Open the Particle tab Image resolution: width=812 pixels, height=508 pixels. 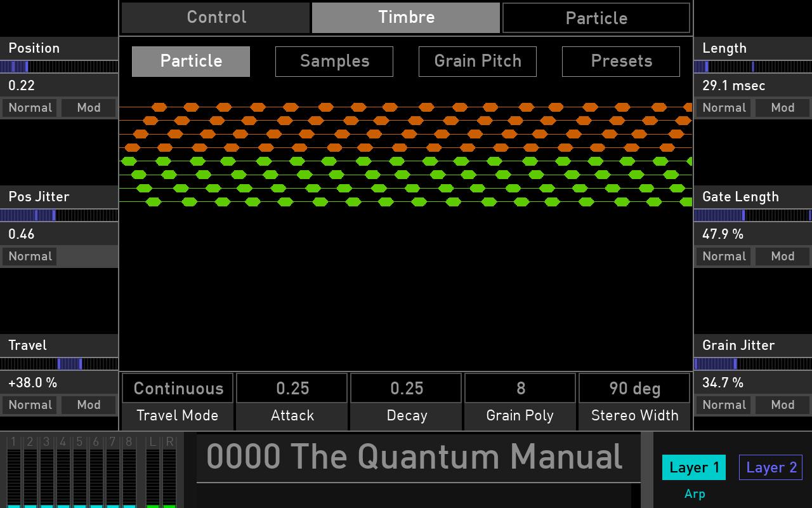pyautogui.click(x=596, y=17)
